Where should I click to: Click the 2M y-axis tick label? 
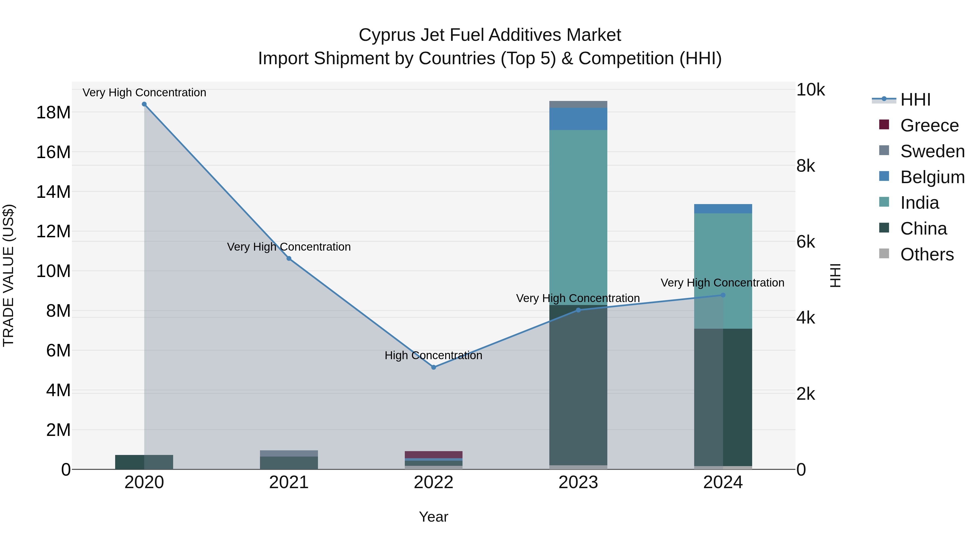[x=58, y=430]
